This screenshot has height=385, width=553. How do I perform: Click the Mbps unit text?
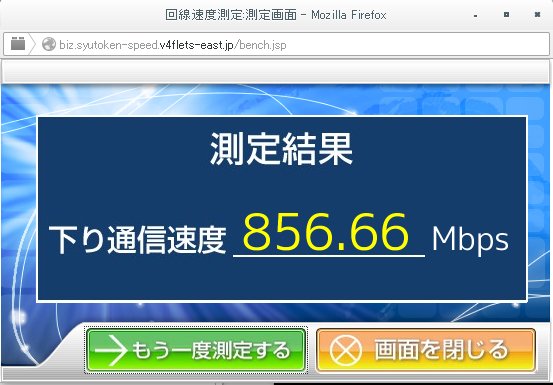point(470,240)
